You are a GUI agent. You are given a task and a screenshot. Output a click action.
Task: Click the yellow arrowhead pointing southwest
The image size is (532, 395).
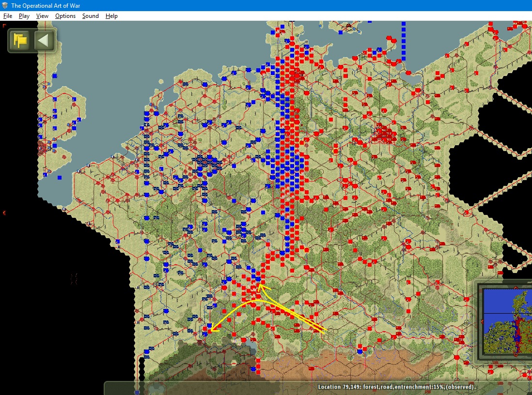(213, 329)
